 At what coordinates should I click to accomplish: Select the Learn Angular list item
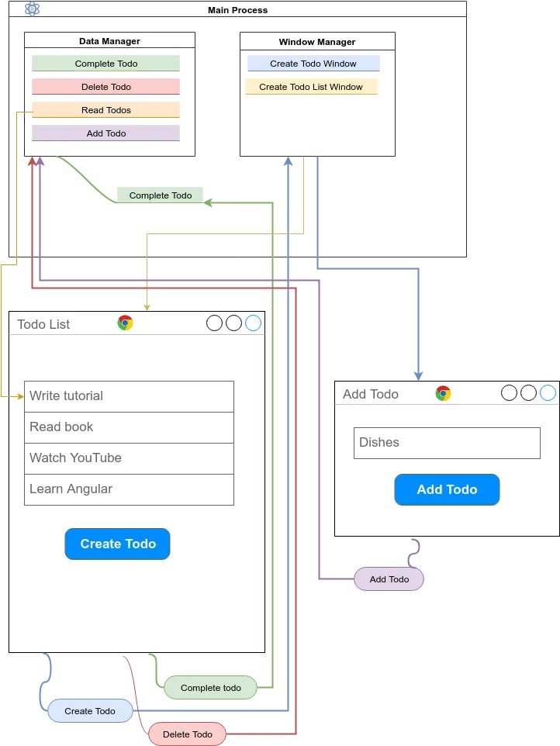tap(129, 489)
